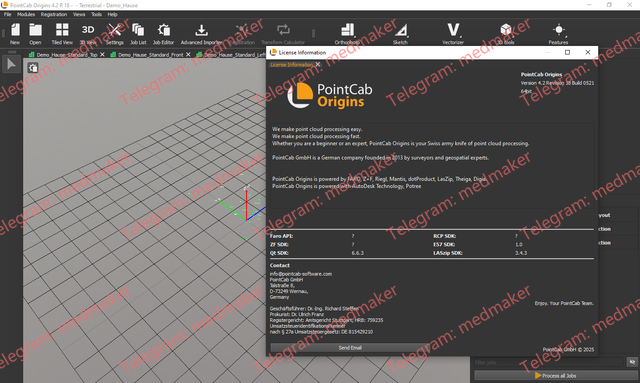Screen dimensions: 640x383
Task: Show the Job List
Action: [x=138, y=33]
